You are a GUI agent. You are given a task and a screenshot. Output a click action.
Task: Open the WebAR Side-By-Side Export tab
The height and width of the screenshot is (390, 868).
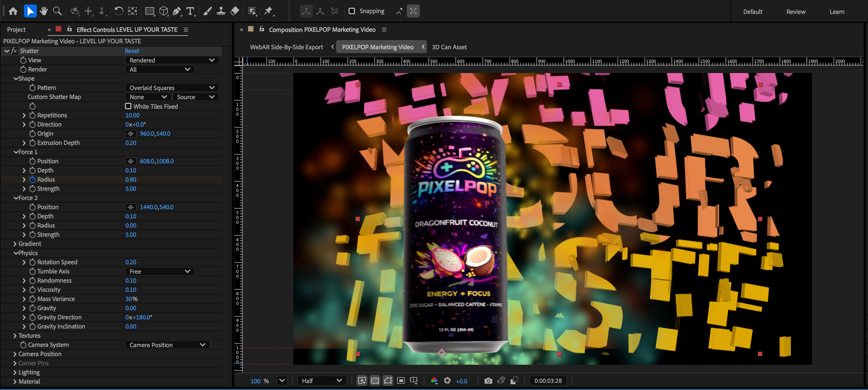(x=286, y=47)
